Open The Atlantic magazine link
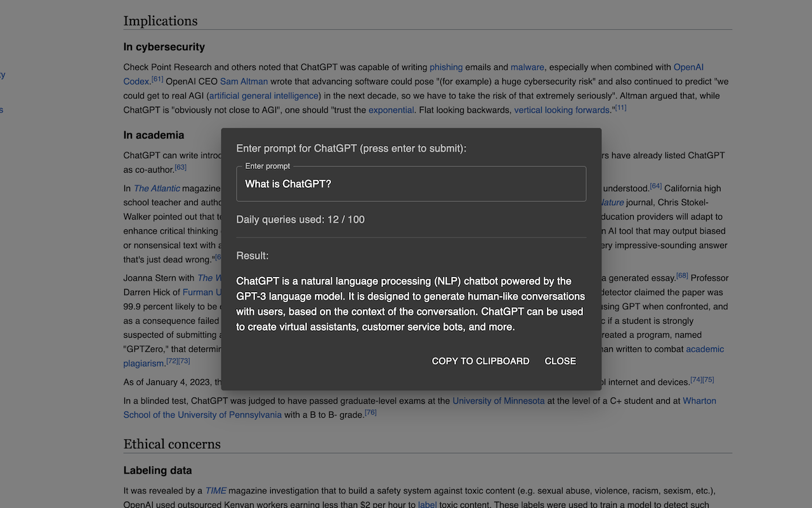Image resolution: width=812 pixels, height=508 pixels. [x=157, y=188]
